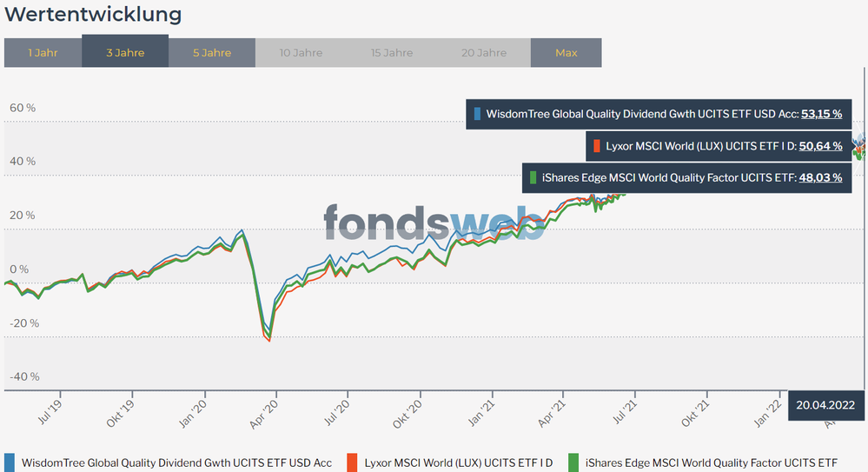868x472 pixels.
Task: Click the -20 % y-axis label
Action: 24,323
